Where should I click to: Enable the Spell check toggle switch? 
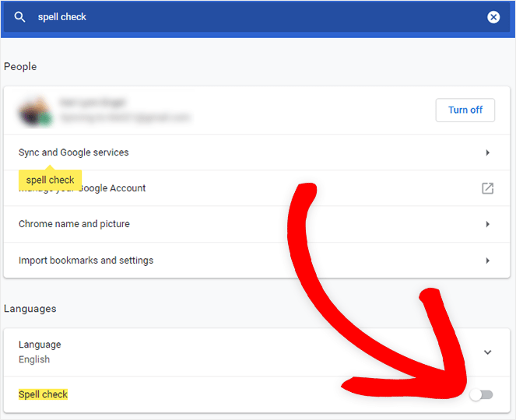click(x=481, y=395)
